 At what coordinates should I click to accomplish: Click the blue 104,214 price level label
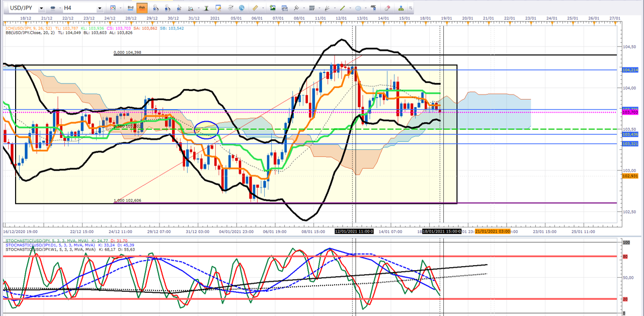(x=630, y=70)
